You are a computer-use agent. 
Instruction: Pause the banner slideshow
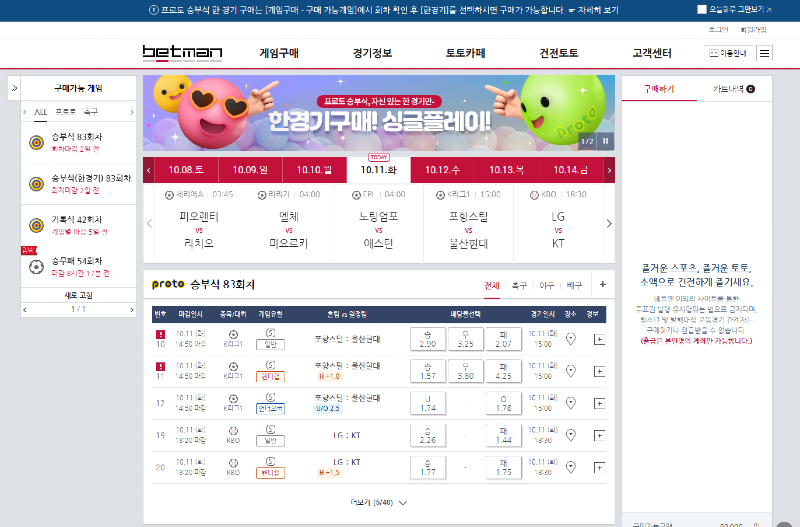[x=604, y=141]
